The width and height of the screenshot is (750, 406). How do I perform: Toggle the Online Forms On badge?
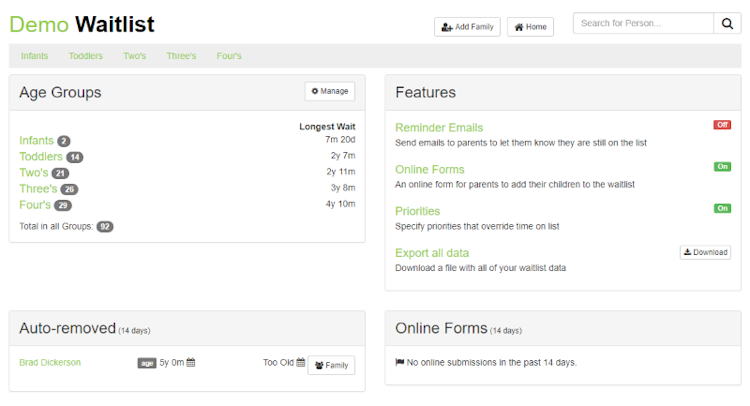[722, 167]
